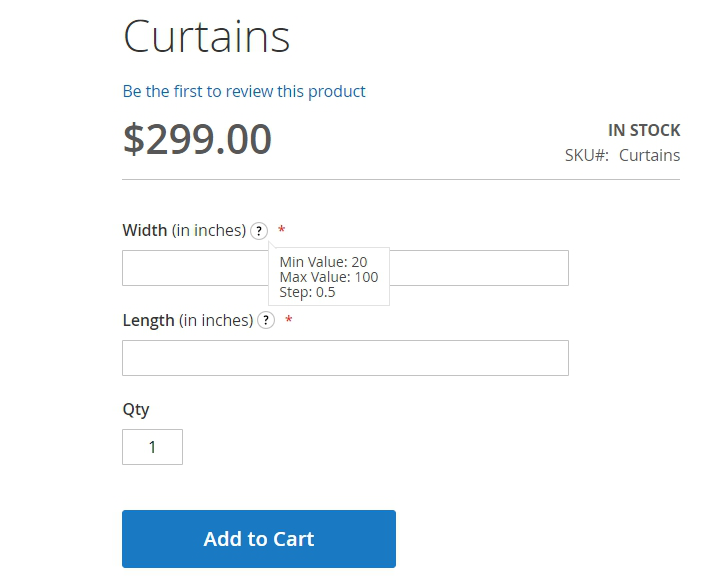Image resolution: width=718 pixels, height=585 pixels.
Task: Click the Qty quantity box
Action: [152, 447]
